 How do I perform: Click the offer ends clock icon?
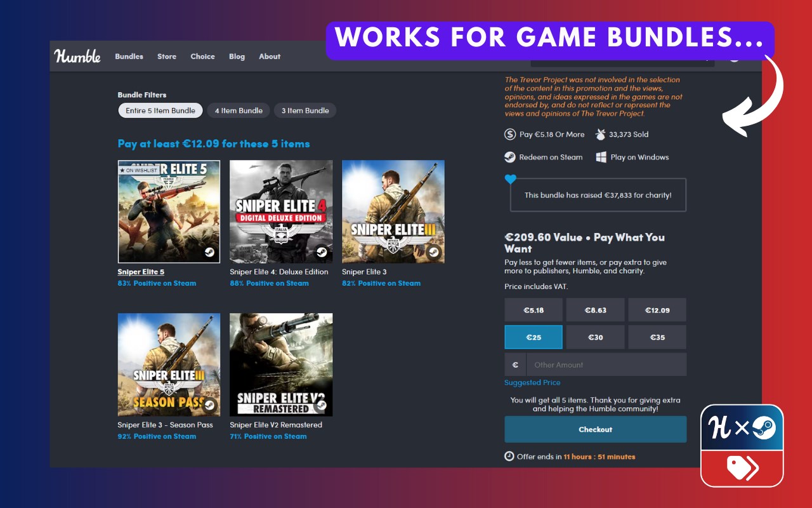click(509, 457)
